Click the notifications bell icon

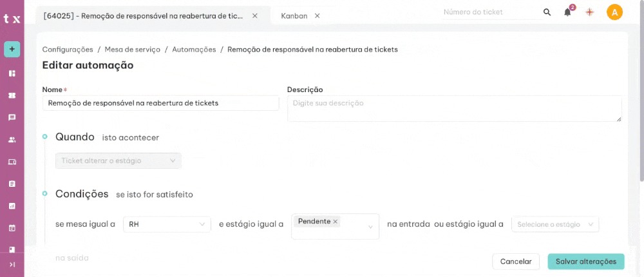tap(567, 12)
